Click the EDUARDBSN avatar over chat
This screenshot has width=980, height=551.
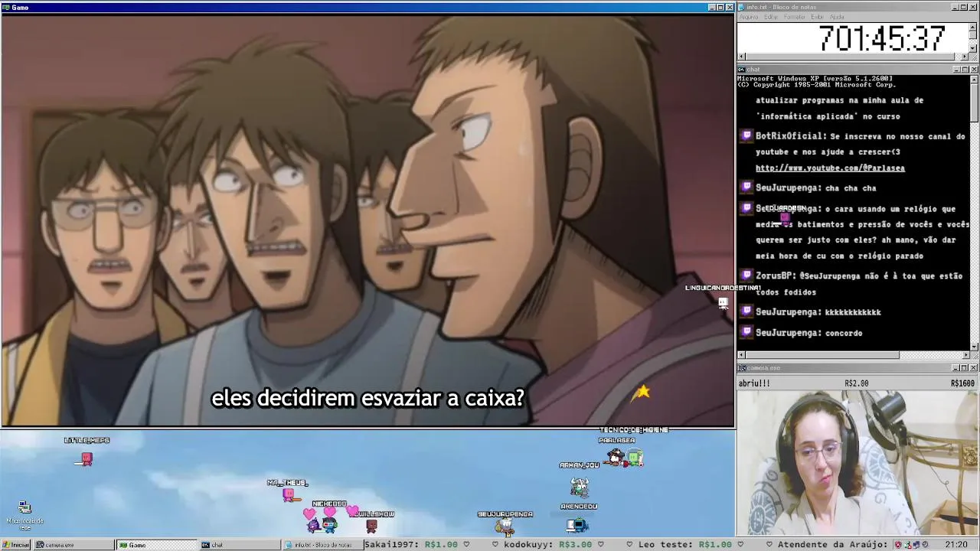pyautogui.click(x=784, y=219)
